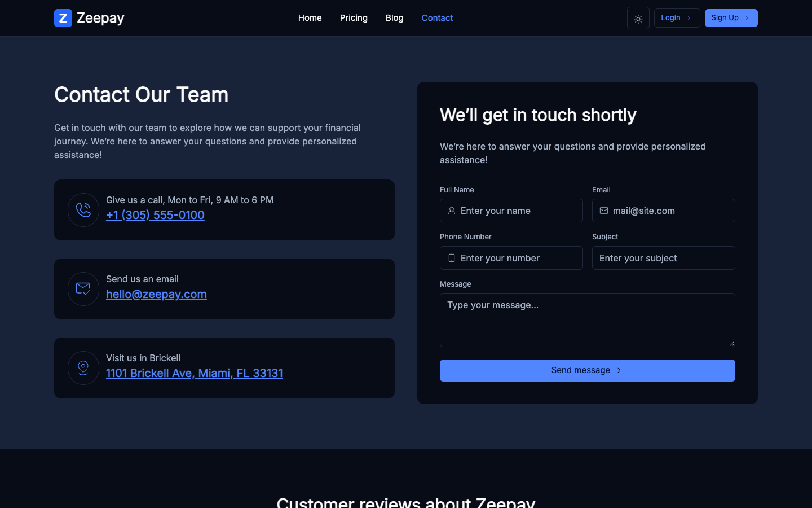Click the email envelope icon in contact card
This screenshot has width=812, height=508.
click(83, 289)
